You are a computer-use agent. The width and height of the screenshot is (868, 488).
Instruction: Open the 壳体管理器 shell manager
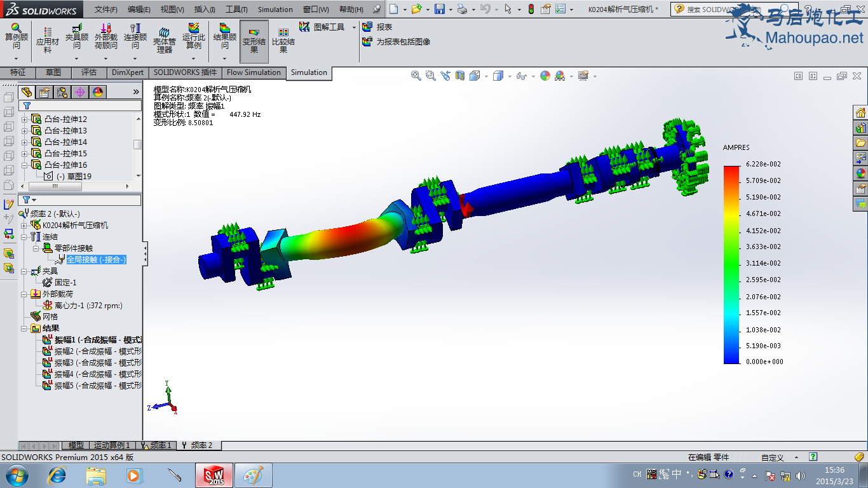[164, 40]
